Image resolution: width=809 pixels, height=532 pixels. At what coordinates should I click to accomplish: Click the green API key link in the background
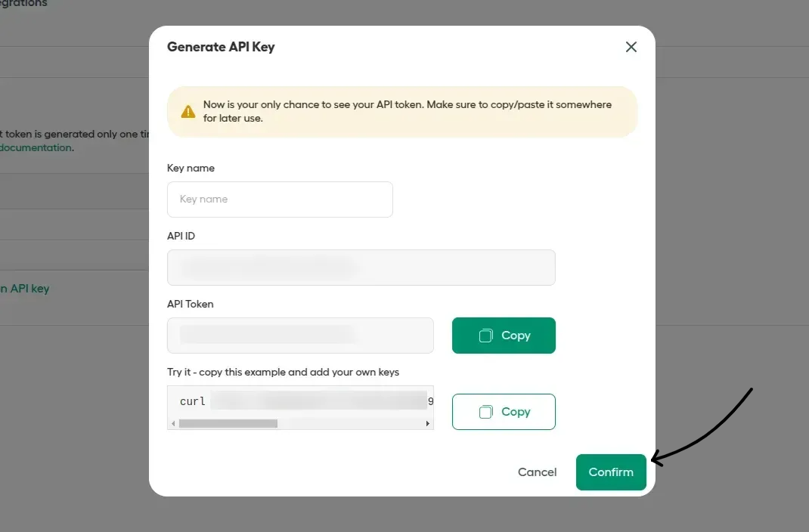coord(23,288)
